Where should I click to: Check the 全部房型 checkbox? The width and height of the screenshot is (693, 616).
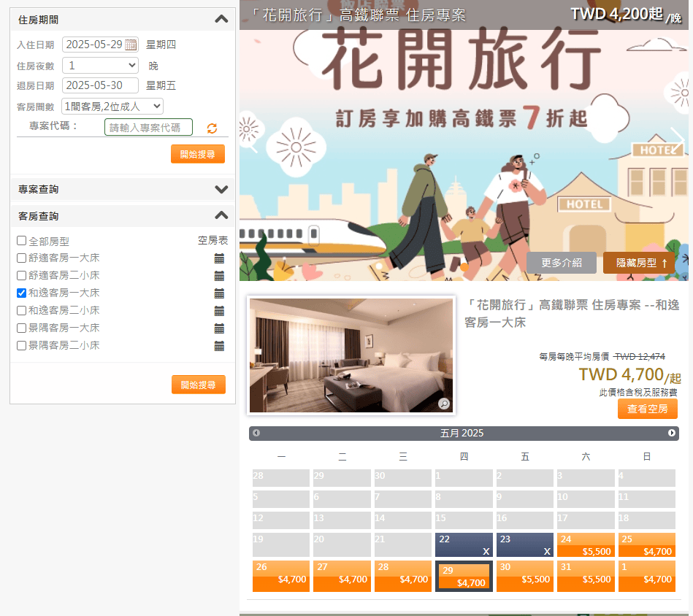[x=21, y=241]
